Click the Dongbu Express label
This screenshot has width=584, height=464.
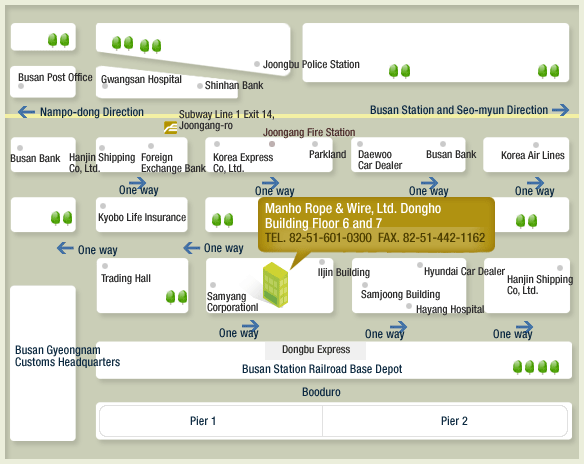coord(316,349)
